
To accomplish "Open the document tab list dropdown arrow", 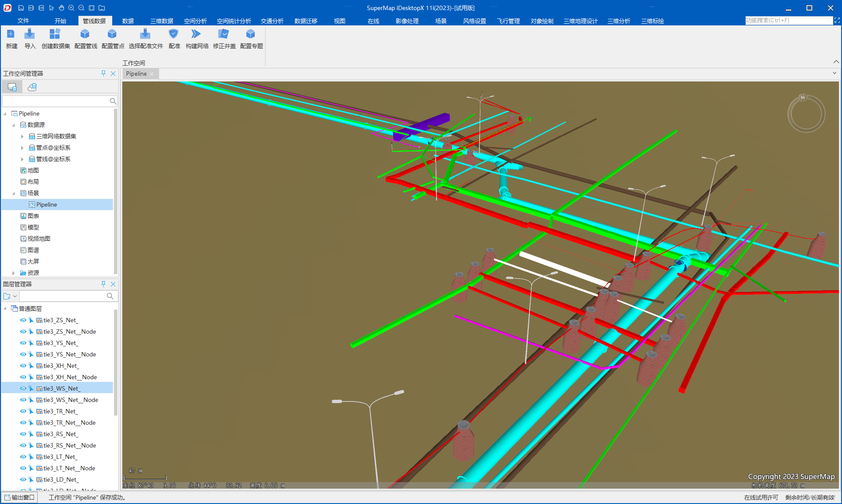I will click(x=835, y=73).
